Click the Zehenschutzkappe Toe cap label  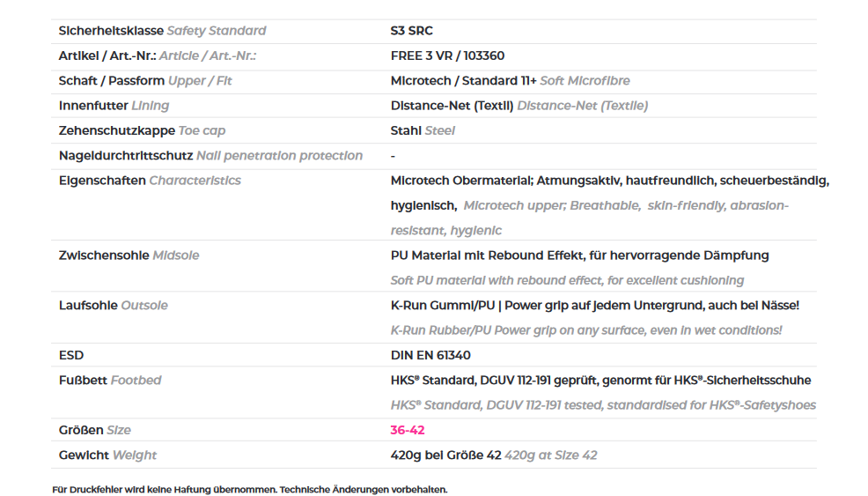[x=143, y=130]
